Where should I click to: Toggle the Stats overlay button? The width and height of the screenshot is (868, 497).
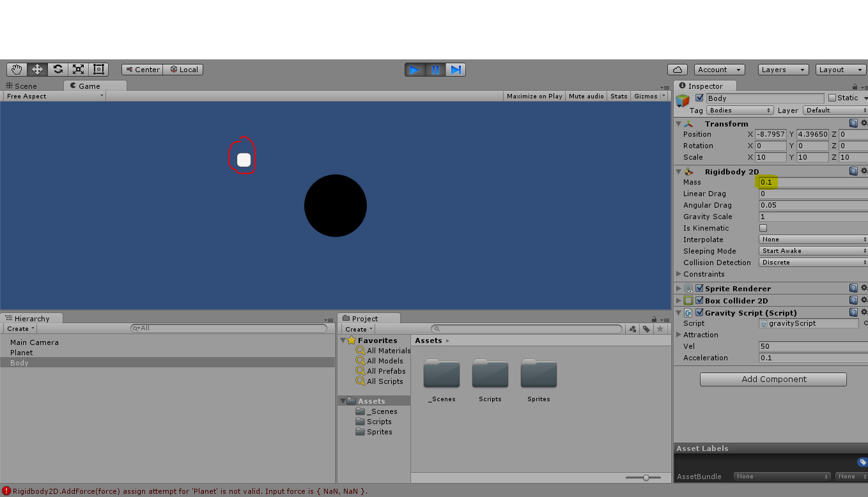[619, 96]
